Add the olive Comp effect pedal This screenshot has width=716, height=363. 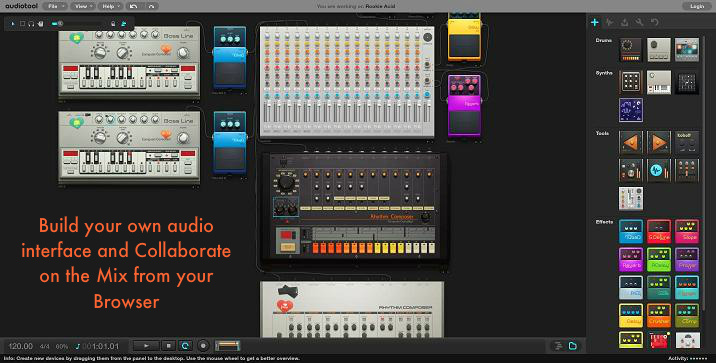tap(687, 316)
